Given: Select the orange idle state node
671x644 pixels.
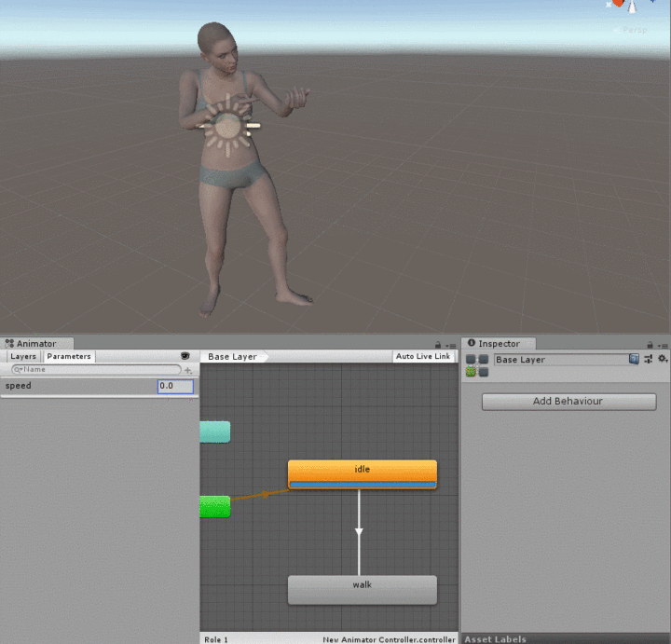Looking at the screenshot, I should [x=362, y=472].
